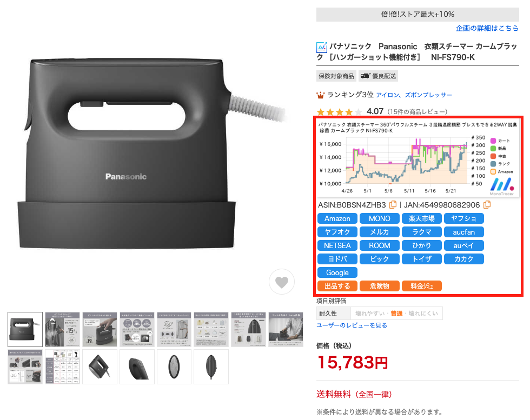This screenshot has width=530, height=420.
Task: Click the MonoTracer logo in price chart
Action: (x=502, y=186)
